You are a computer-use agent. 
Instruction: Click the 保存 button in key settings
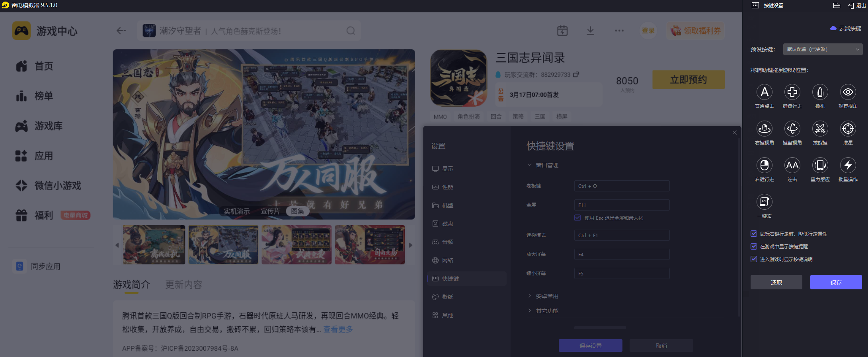[x=836, y=282]
